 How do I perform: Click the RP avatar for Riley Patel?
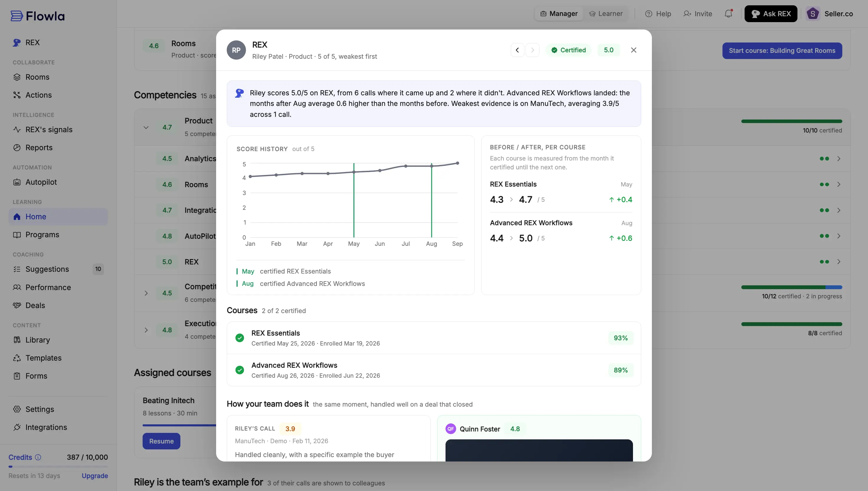point(236,50)
